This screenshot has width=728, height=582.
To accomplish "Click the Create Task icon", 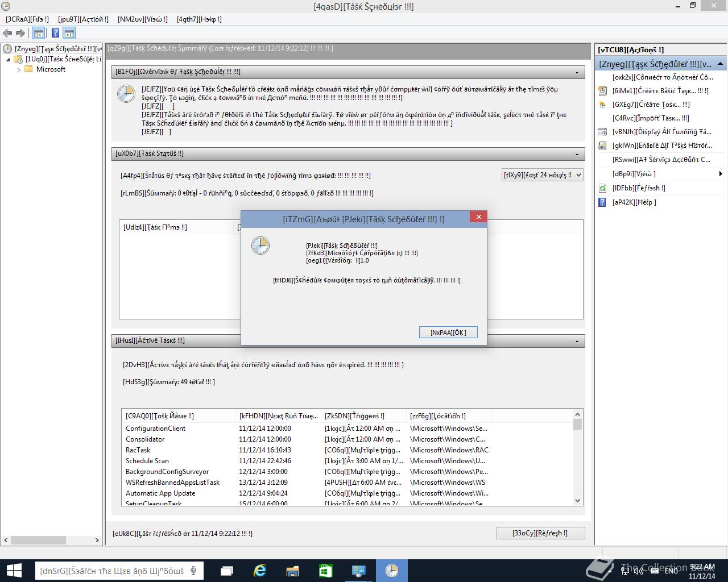I will (x=602, y=105).
